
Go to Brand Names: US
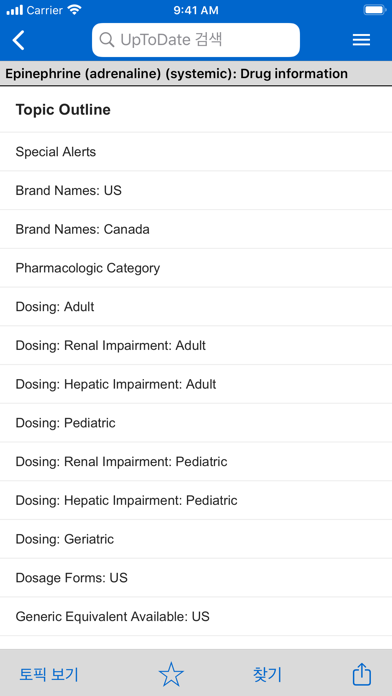(196, 190)
